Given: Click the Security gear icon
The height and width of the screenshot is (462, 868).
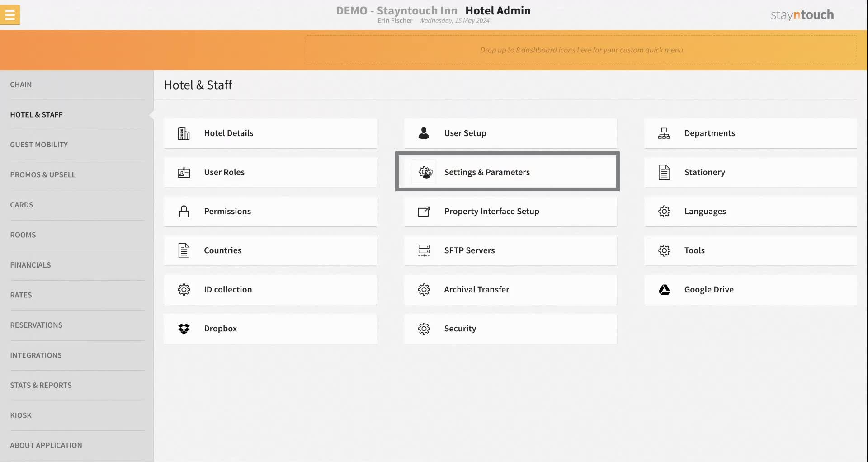Looking at the screenshot, I should 424,329.
